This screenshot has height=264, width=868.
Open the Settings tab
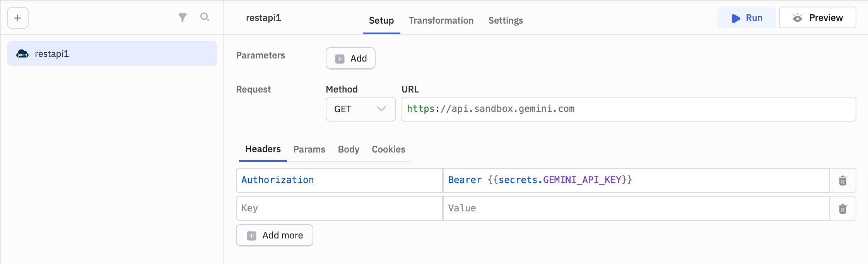(x=505, y=21)
